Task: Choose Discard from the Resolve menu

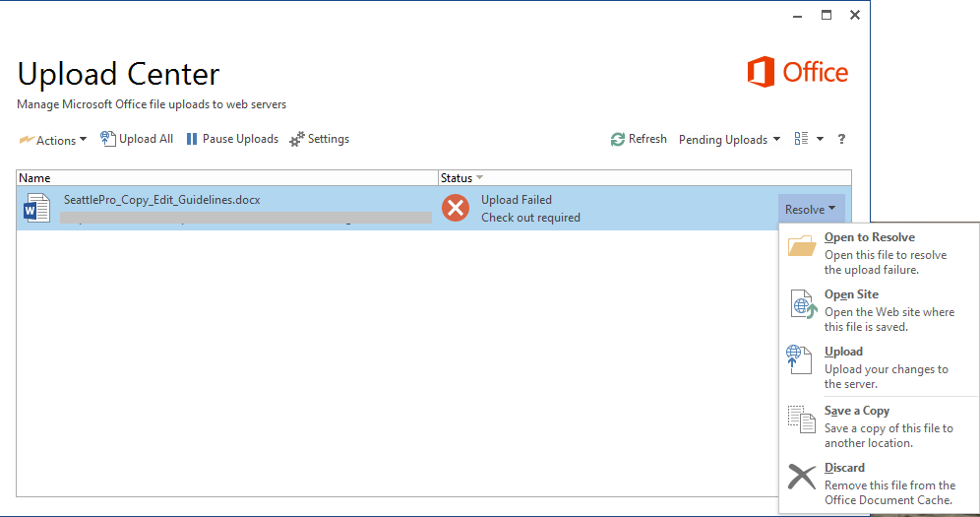Action: (879, 484)
